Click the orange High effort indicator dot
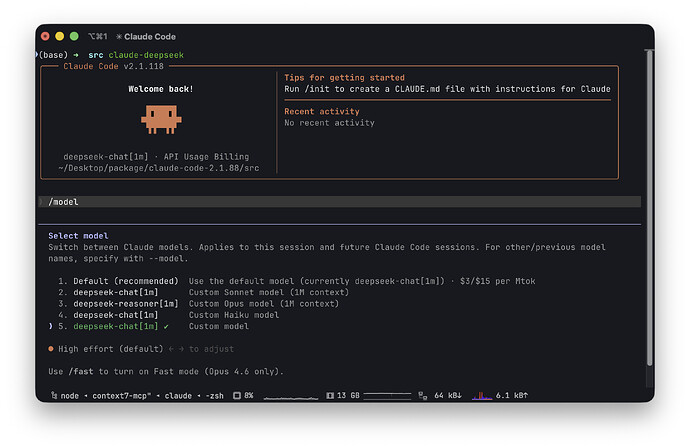The image size is (690, 448). point(51,349)
